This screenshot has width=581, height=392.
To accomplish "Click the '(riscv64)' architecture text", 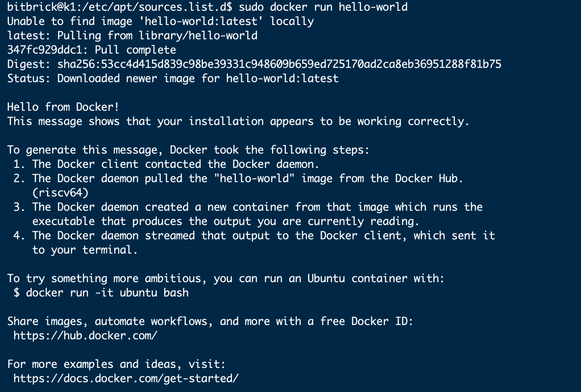I will [x=60, y=193].
